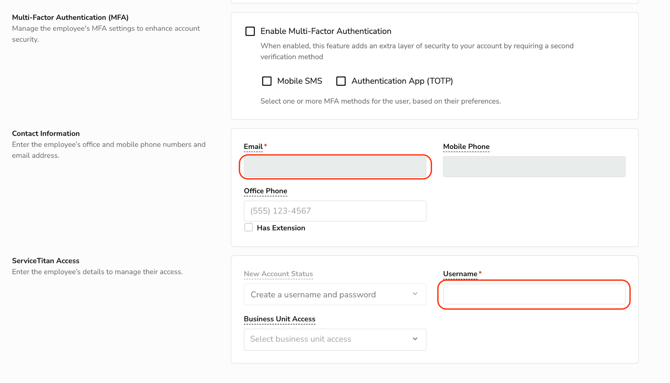Tick the Has Extension checkbox
Image resolution: width=670 pixels, height=383 pixels.
click(248, 227)
